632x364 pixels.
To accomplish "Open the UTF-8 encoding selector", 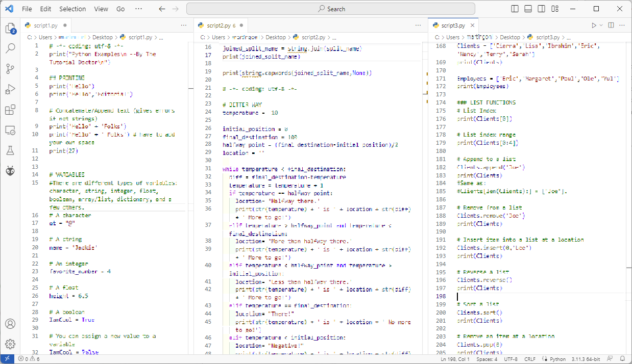I will pyautogui.click(x=511, y=359).
